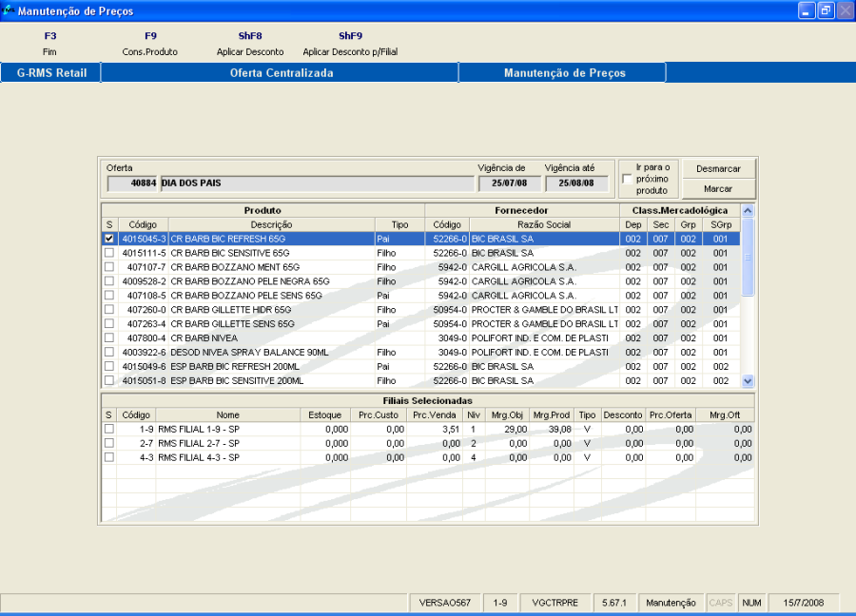Minimize the Manutenção de Preços window
856x616 pixels.
click(x=807, y=11)
